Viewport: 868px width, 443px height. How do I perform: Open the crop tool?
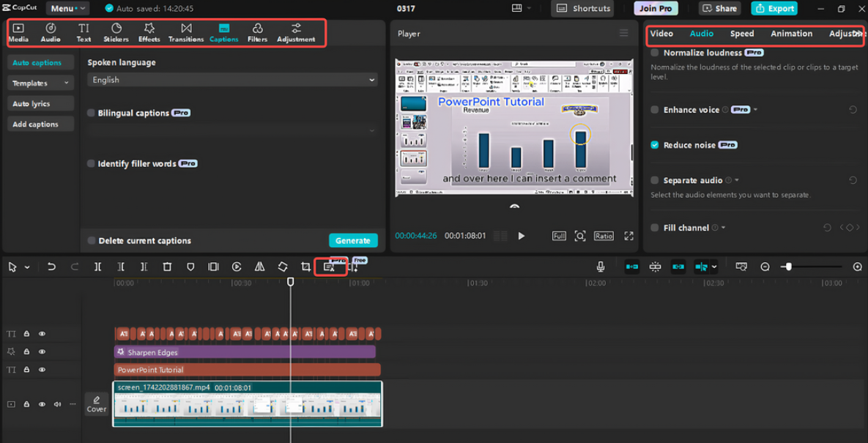[x=305, y=267]
